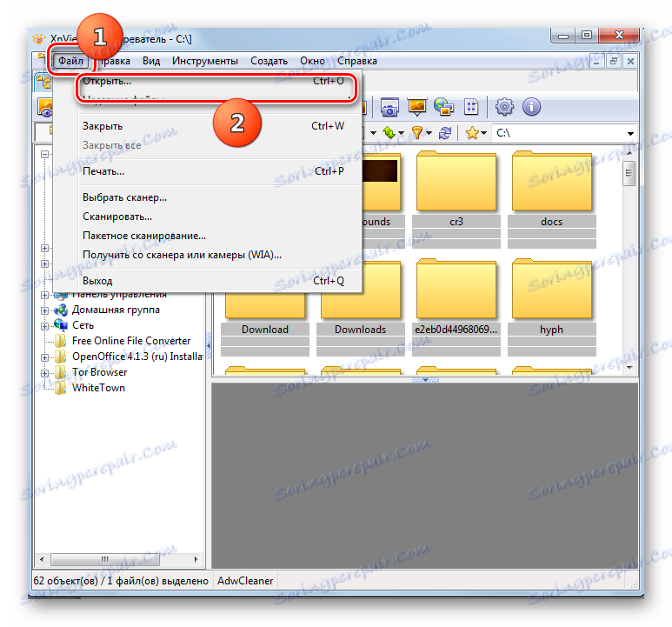Viewport: 672px width, 627px height.
Task: Click the Домашняя группа icon in tree
Action: tap(61, 310)
